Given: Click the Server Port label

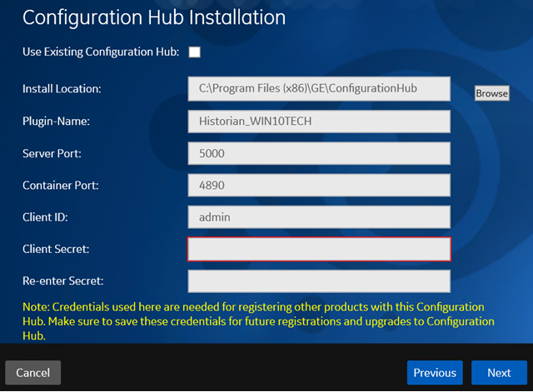Looking at the screenshot, I should tap(52, 153).
